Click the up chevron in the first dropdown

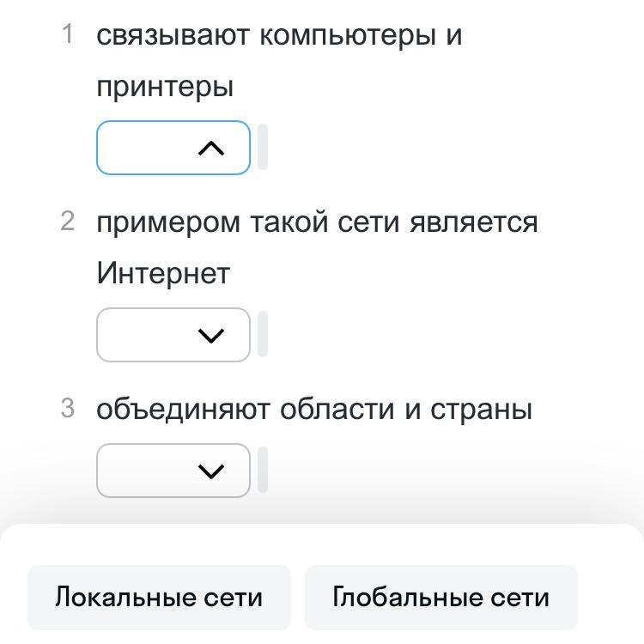point(211,149)
